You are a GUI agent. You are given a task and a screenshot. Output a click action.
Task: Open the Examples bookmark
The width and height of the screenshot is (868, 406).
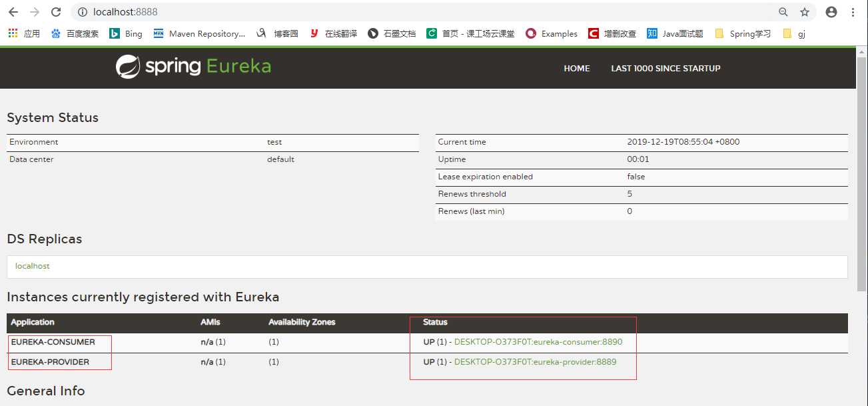click(552, 33)
